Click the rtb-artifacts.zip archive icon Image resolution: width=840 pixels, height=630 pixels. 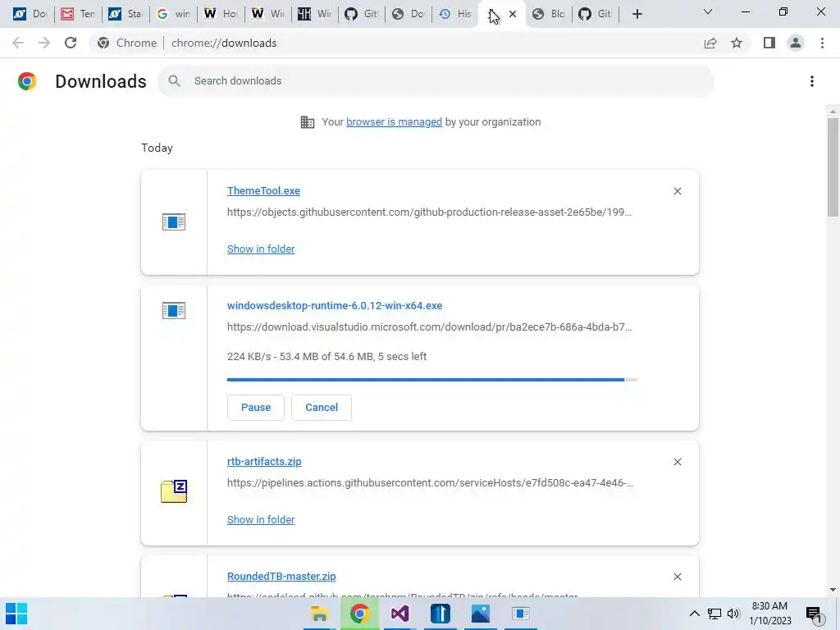(174, 491)
